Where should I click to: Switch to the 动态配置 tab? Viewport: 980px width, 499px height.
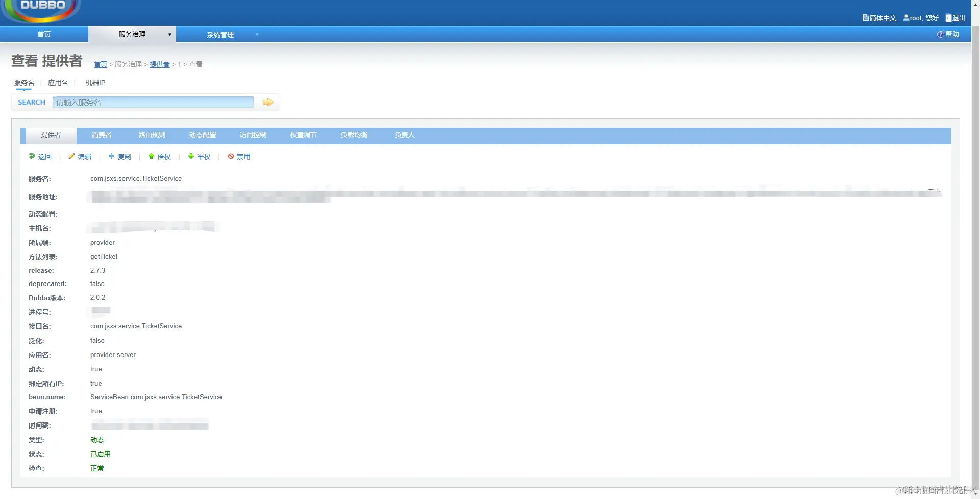click(x=203, y=135)
